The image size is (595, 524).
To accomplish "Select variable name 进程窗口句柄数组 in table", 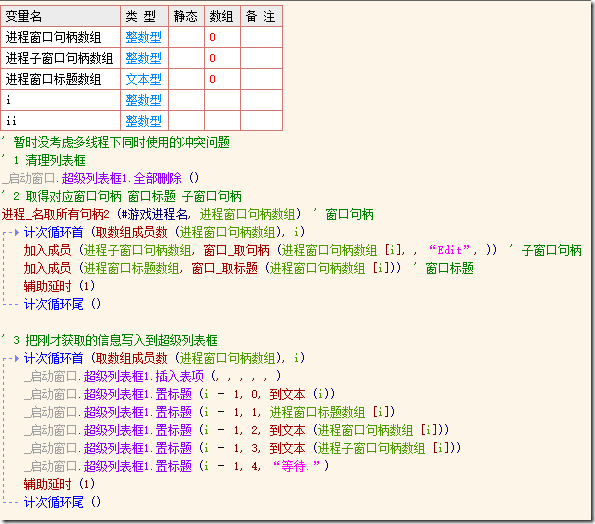I will (53, 38).
